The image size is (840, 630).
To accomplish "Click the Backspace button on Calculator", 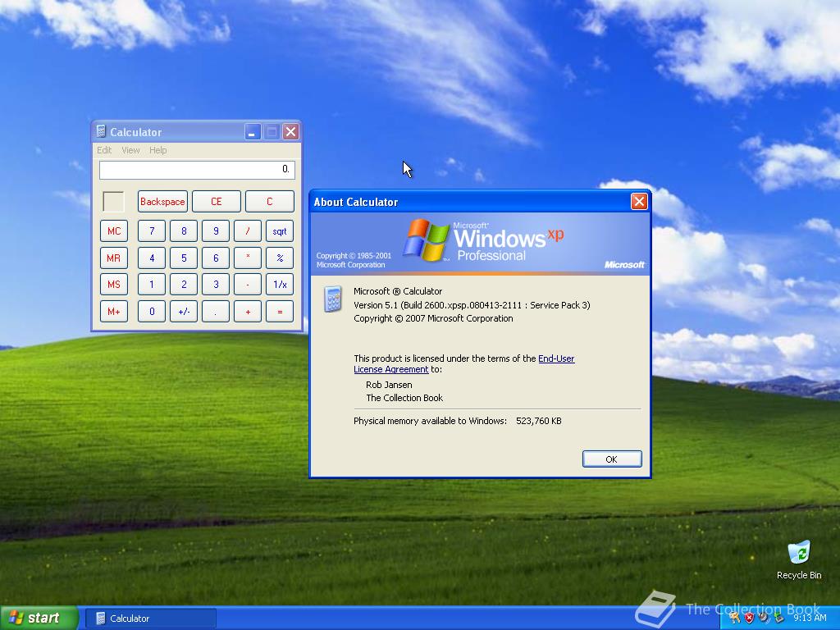I will tap(162, 202).
